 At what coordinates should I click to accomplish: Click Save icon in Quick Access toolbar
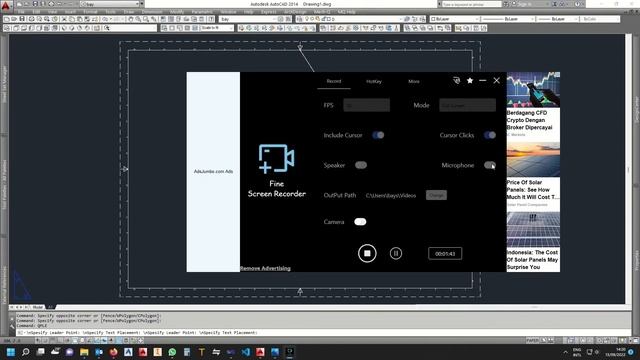pos(35,4)
